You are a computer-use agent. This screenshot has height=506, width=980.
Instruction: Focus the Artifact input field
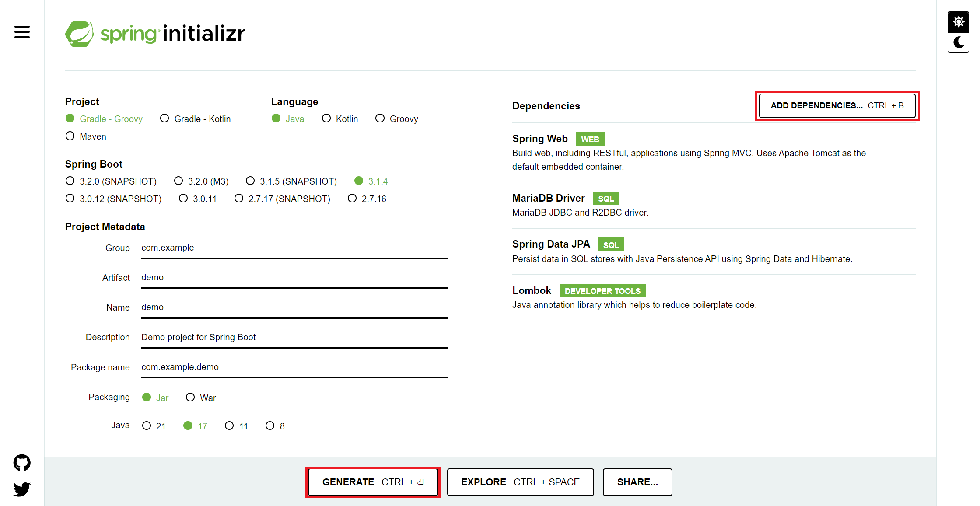pos(294,277)
